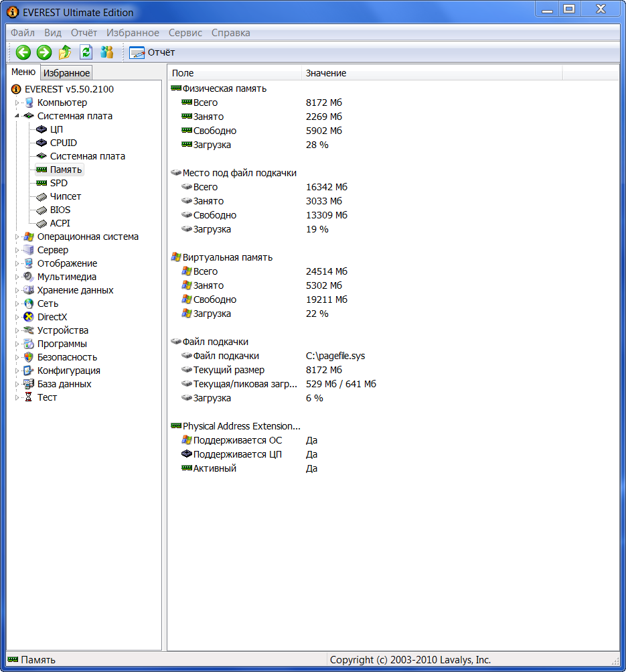
Task: Select the CPUID chip icon
Action: pyautogui.click(x=42, y=143)
